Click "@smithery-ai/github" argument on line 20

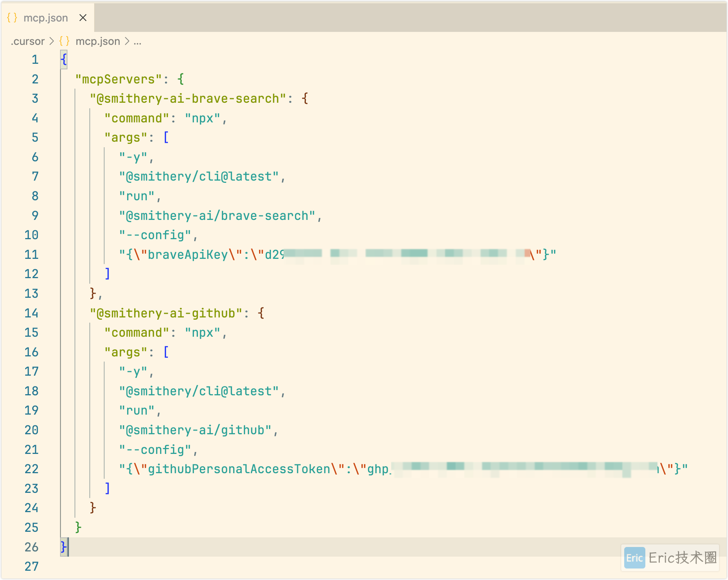[x=195, y=431]
